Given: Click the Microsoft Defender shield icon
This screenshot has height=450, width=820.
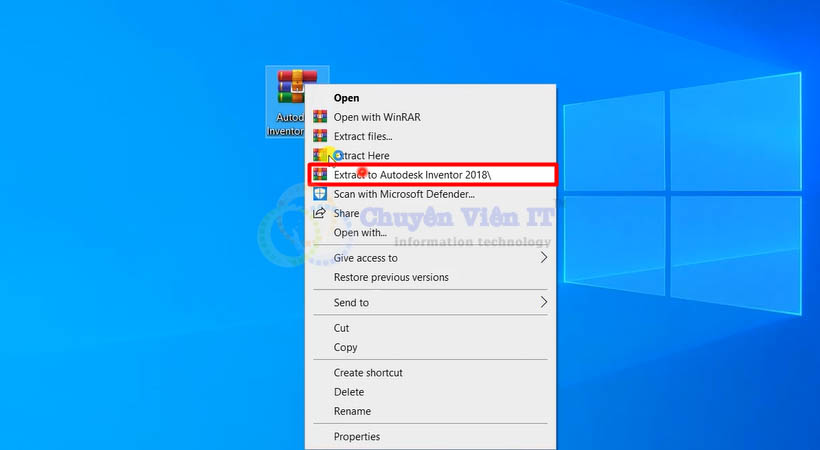Looking at the screenshot, I should [x=320, y=194].
